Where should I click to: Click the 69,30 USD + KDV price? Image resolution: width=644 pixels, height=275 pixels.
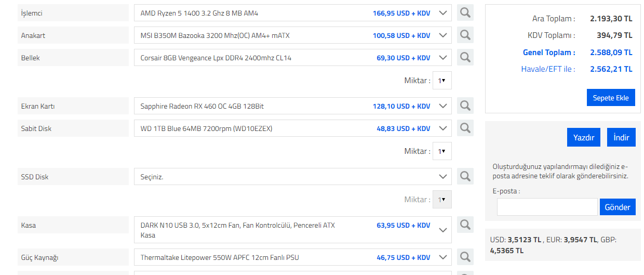pos(404,58)
